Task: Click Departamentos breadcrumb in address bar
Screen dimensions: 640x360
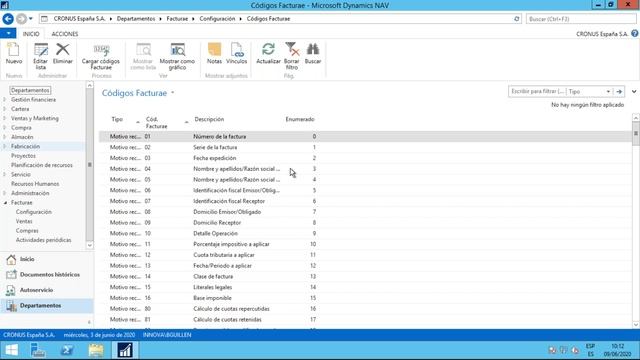Action: click(136, 19)
